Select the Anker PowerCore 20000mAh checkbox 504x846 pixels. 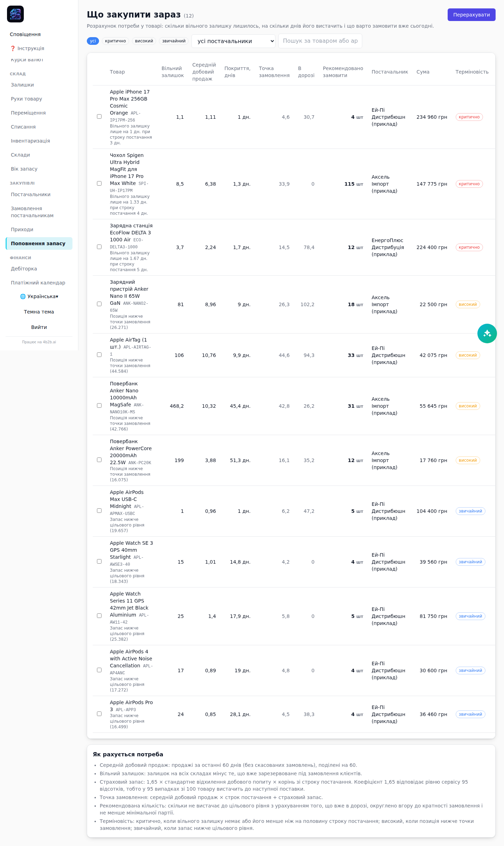99,460
